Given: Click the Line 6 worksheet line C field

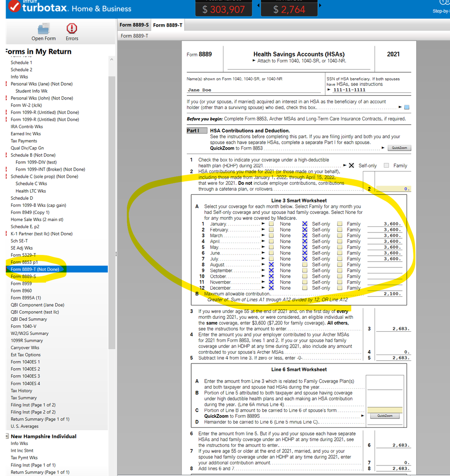Looking at the screenshot, I should [x=385, y=410].
